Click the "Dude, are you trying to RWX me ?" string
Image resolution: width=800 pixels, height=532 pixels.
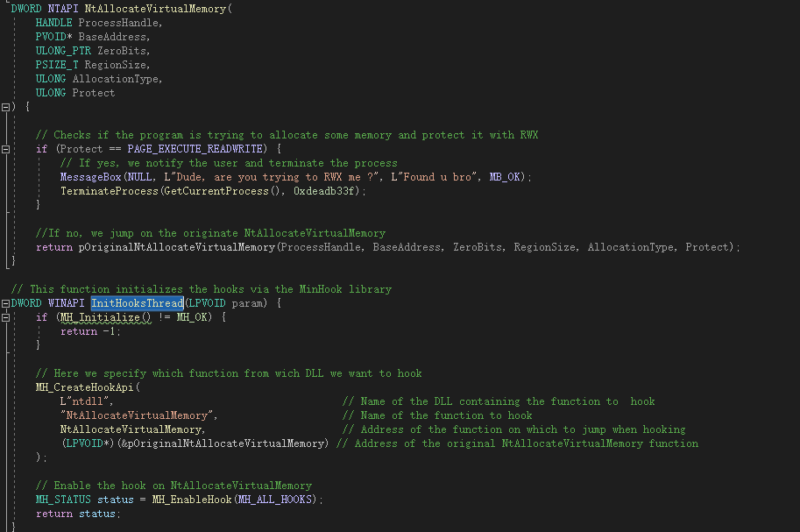273,177
